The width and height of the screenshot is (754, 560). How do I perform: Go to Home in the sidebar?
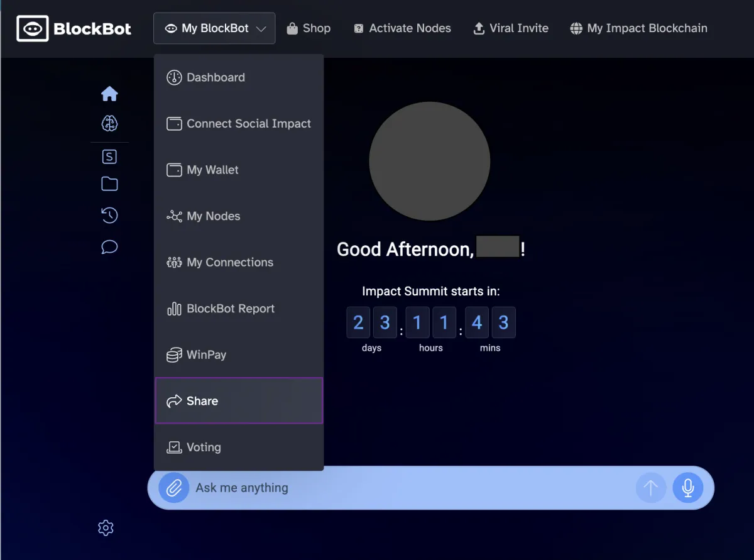pos(109,94)
